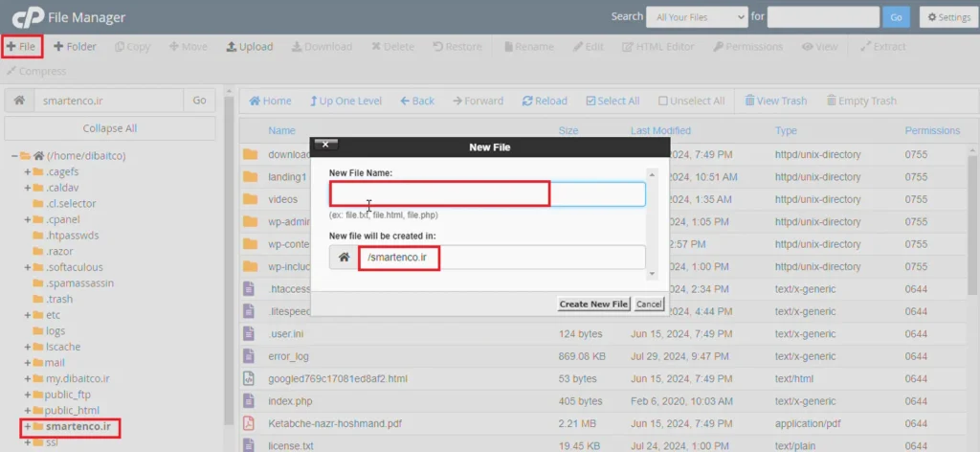980x452 pixels.
Task: Click the + File toolbar button
Action: tap(22, 46)
